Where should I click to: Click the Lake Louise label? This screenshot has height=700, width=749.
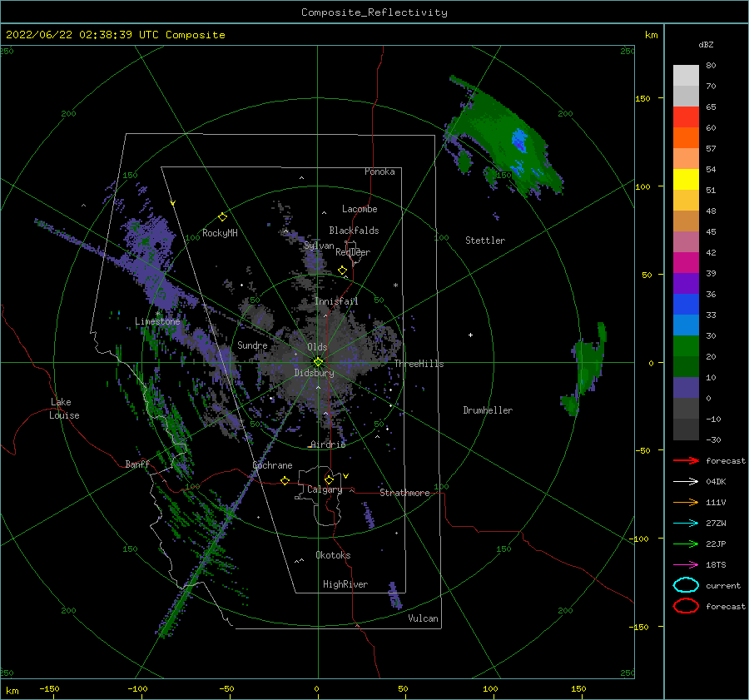pyautogui.click(x=64, y=409)
